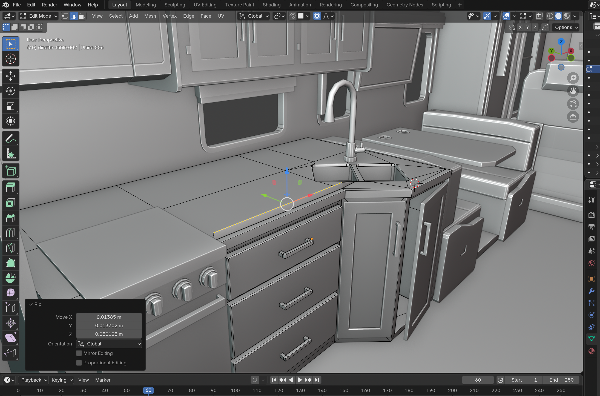Screen dimensions: 600x396
Task: Switch to material preview shading
Action: coord(567,16)
